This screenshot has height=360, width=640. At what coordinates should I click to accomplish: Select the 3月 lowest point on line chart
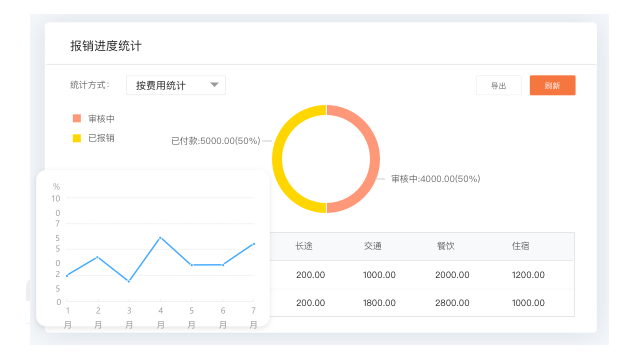pyautogui.click(x=129, y=281)
